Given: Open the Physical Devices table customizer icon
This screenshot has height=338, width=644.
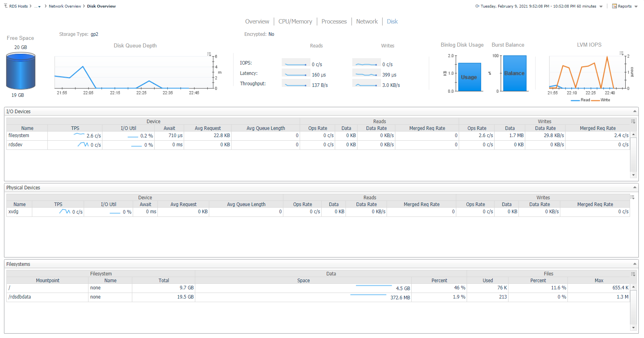Looking at the screenshot, I should (632, 197).
